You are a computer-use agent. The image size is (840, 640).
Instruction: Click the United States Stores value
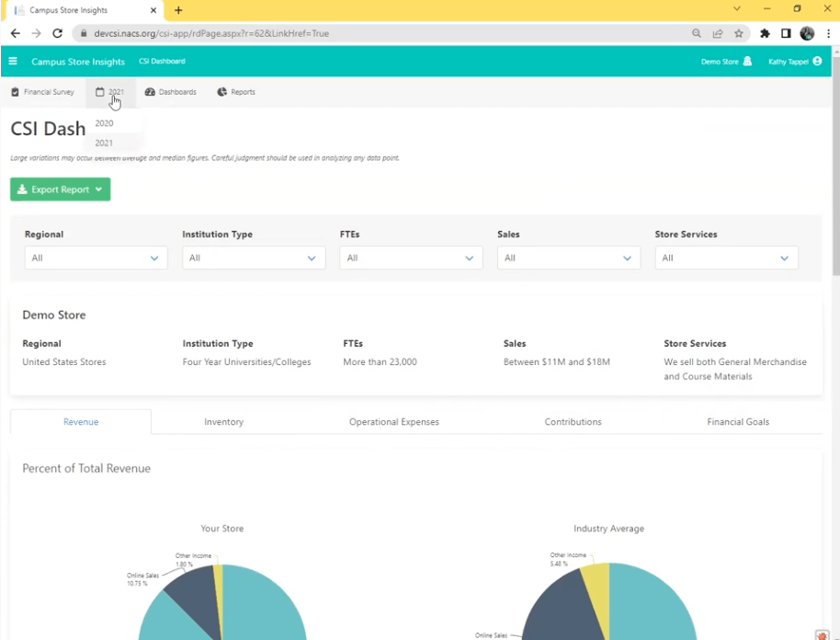click(x=64, y=361)
